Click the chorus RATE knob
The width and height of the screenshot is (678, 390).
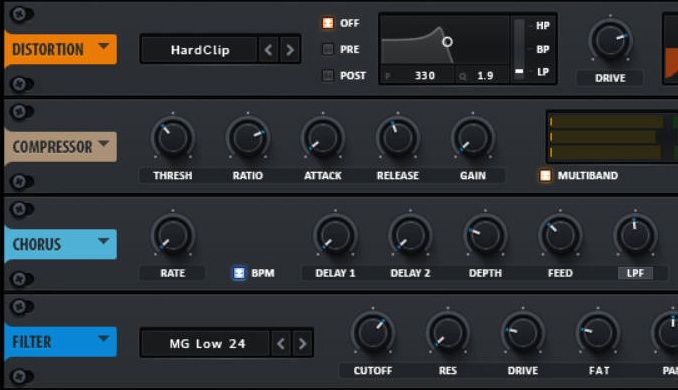[x=173, y=236]
